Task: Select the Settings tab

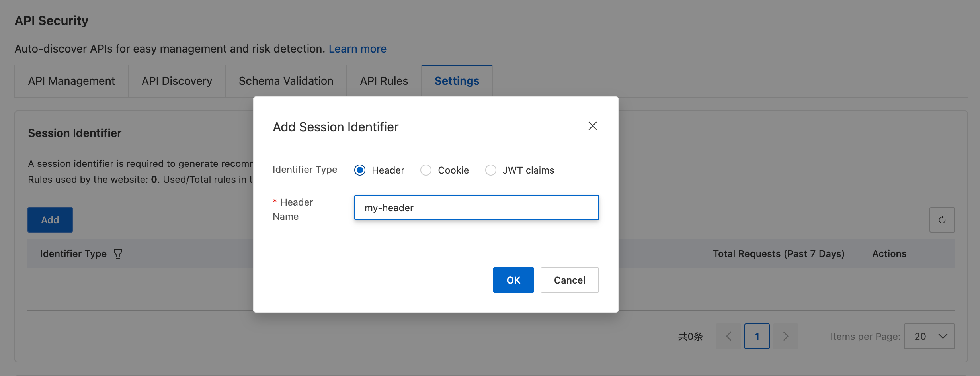Action: 457,81
